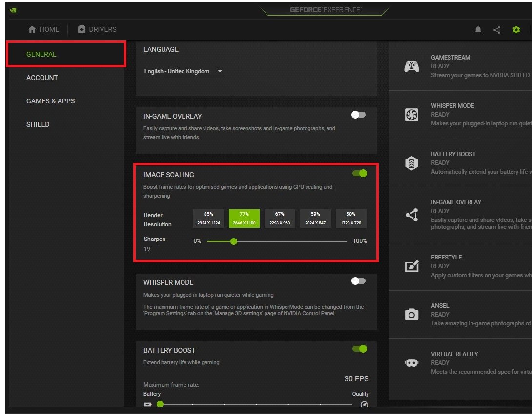Go to the Home tab
532x418 pixels.
[x=44, y=29]
